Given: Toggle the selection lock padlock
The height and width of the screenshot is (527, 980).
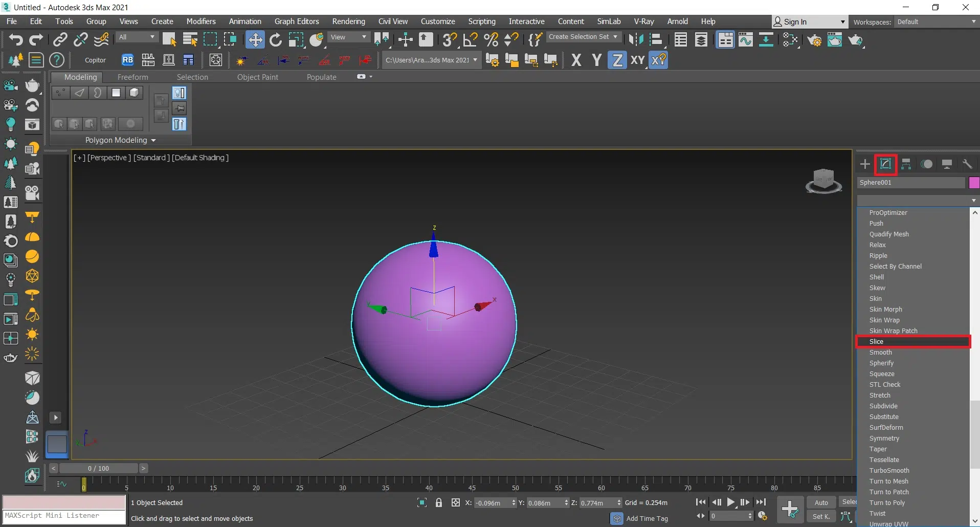Looking at the screenshot, I should (x=438, y=503).
